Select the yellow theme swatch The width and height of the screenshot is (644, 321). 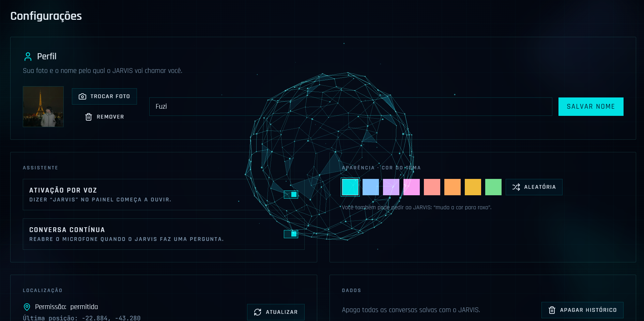pyautogui.click(x=473, y=187)
